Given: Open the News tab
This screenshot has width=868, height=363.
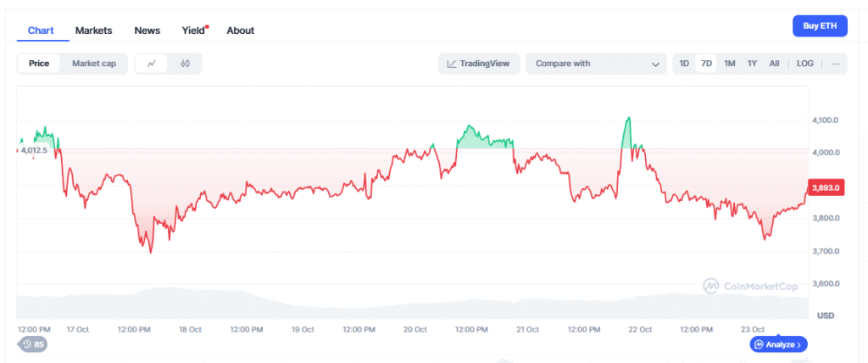Looking at the screenshot, I should pos(147,31).
